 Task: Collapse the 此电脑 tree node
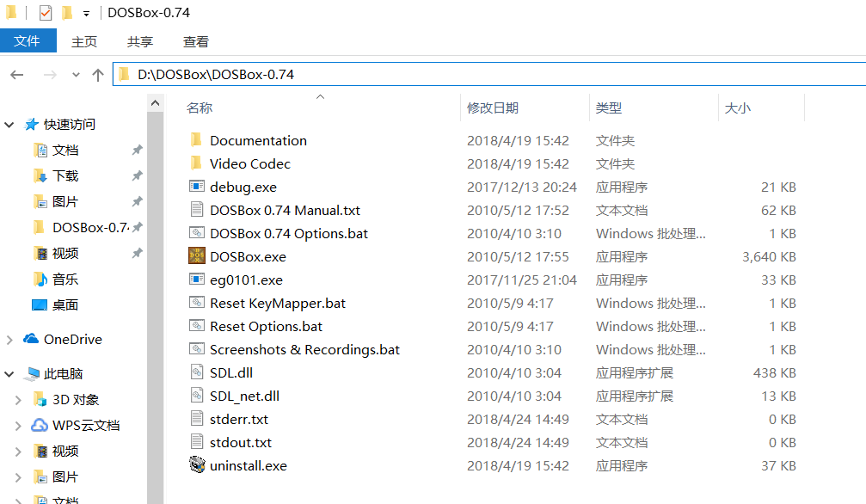point(9,374)
